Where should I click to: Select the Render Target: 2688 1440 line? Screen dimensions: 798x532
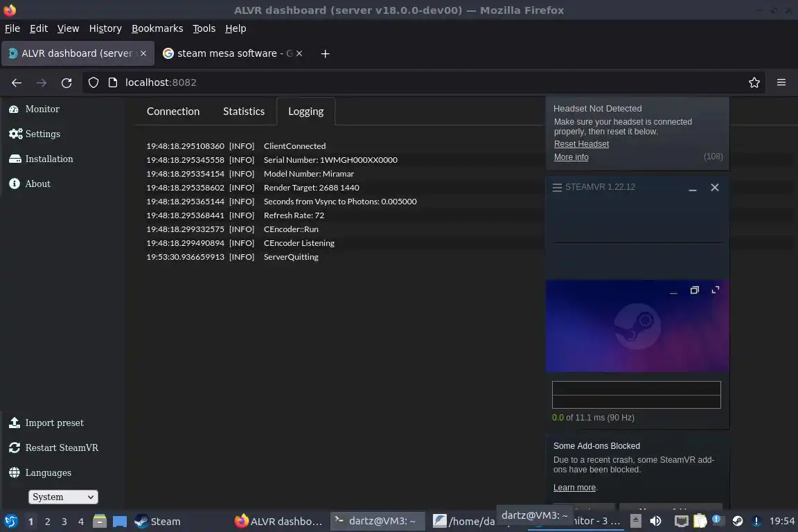pos(312,188)
